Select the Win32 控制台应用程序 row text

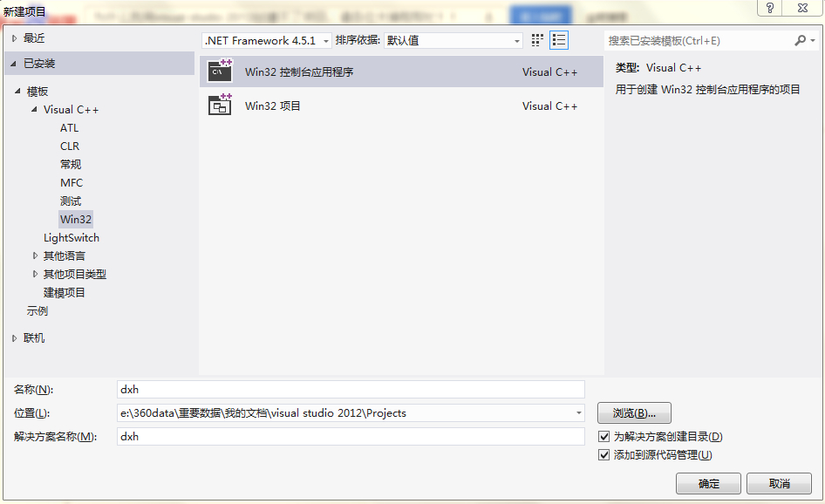pyautogui.click(x=299, y=72)
